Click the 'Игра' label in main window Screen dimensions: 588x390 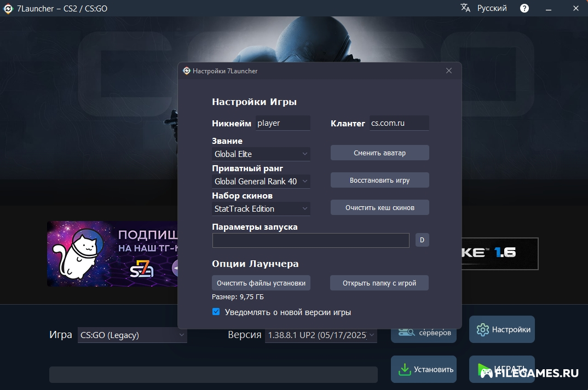tap(60, 335)
